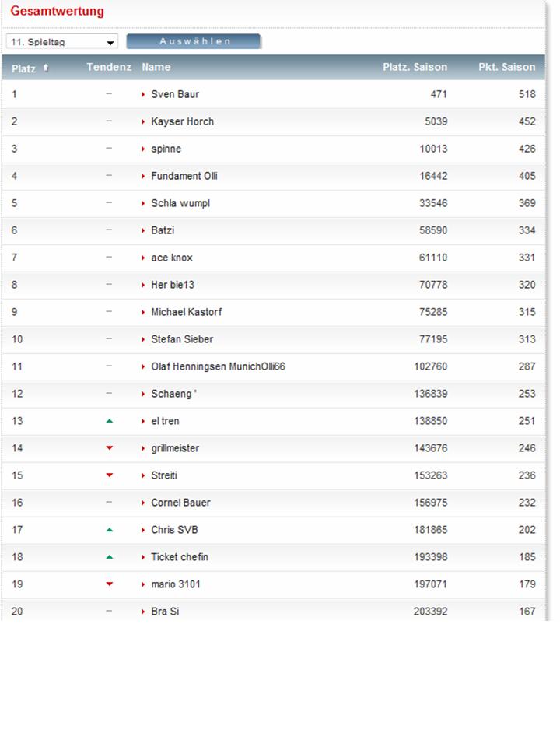
Task: Click green up-trend icon for Chris SVB
Action: [x=110, y=530]
